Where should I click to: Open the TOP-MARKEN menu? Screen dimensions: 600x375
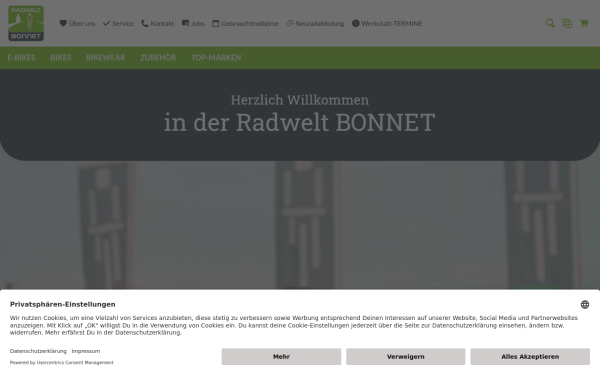(x=216, y=58)
